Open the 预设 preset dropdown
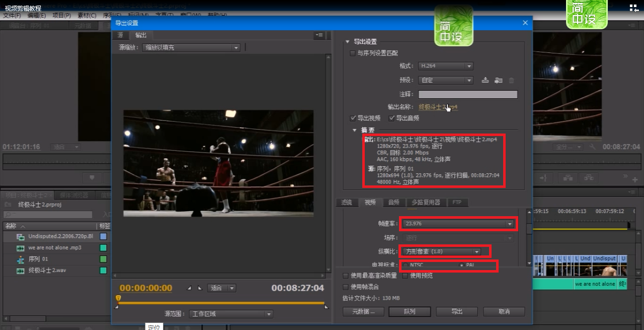The image size is (644, 330). pyautogui.click(x=446, y=80)
